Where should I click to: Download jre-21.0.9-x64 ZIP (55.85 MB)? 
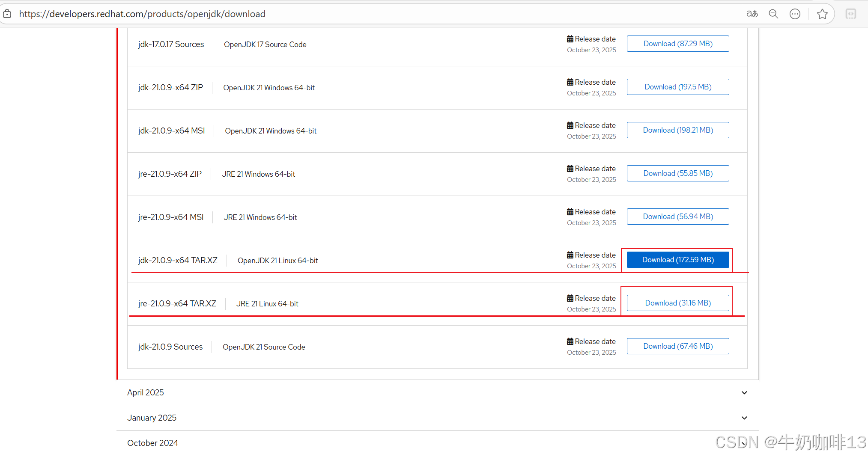click(678, 173)
